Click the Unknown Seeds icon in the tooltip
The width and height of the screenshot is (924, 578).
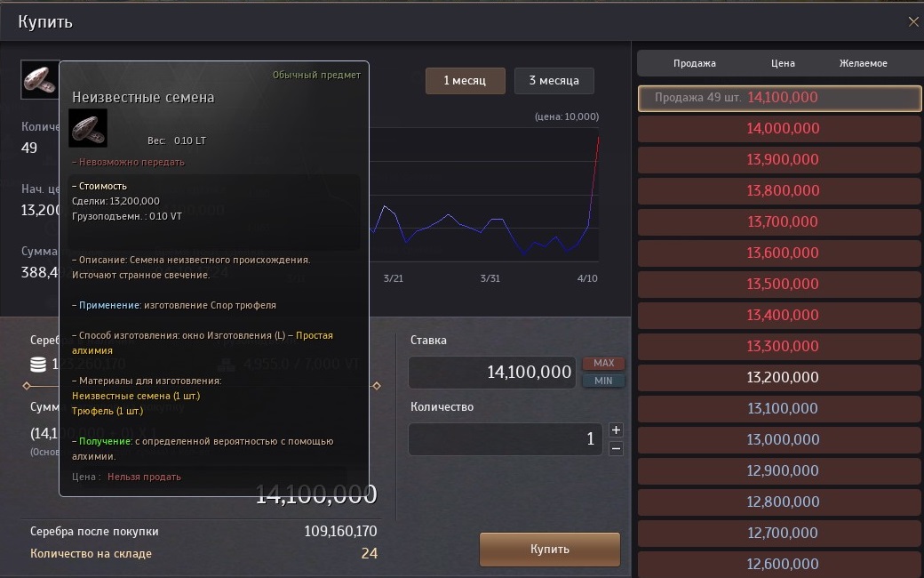[88, 128]
